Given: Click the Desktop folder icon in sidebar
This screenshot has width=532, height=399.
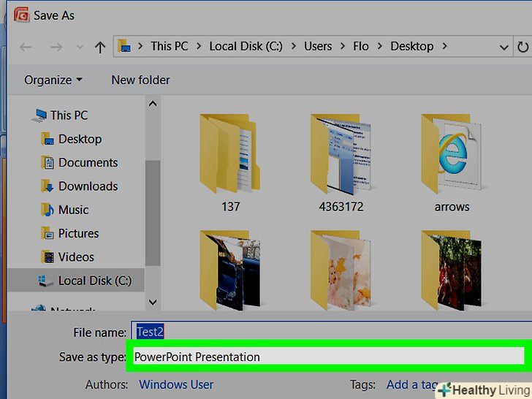Looking at the screenshot, I should point(47,139).
